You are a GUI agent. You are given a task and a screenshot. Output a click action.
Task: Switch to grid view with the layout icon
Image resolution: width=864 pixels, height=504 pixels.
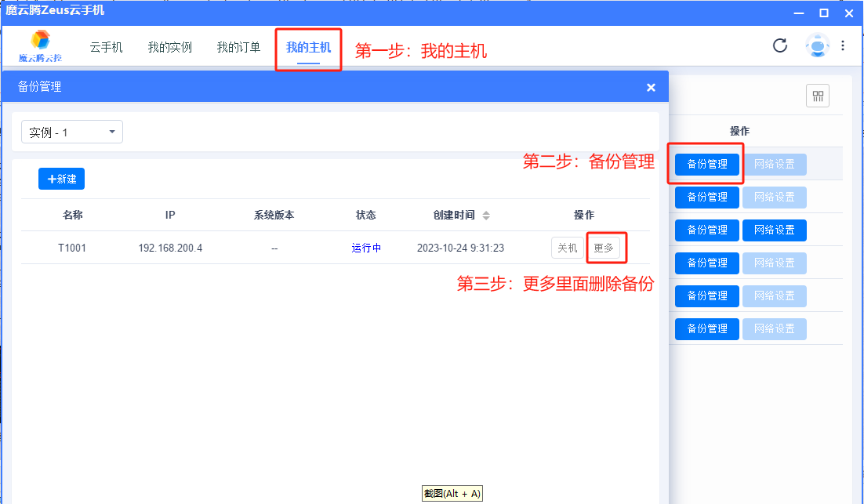818,95
